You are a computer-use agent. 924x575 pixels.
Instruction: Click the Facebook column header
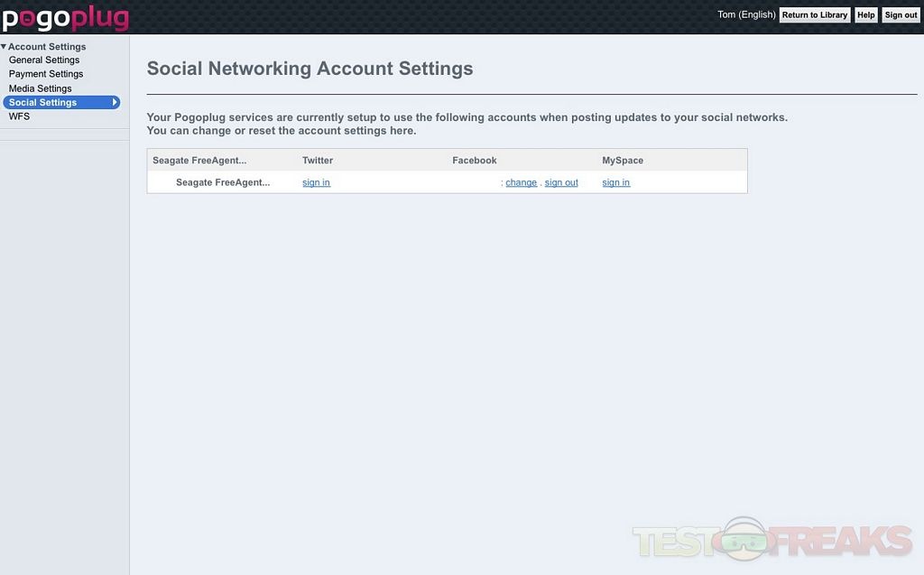click(x=475, y=161)
